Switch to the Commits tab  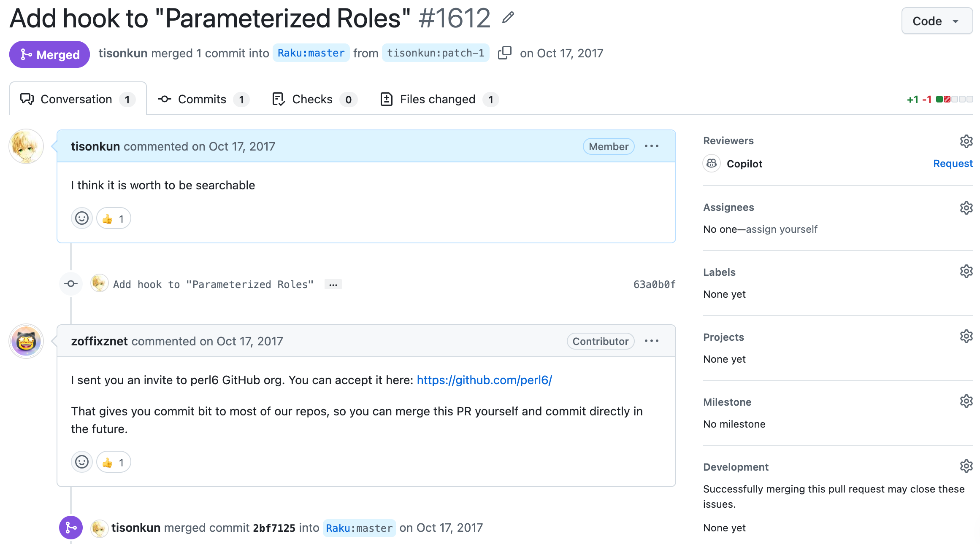click(203, 99)
